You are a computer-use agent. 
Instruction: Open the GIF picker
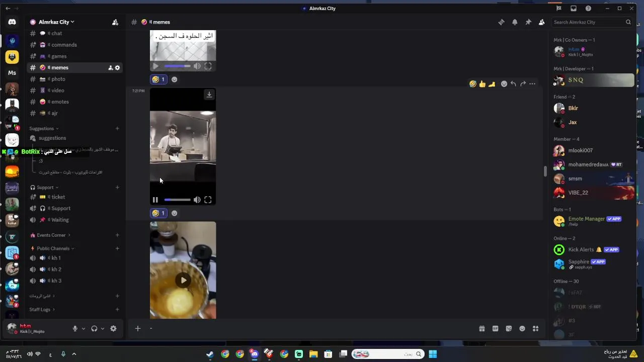496,329
